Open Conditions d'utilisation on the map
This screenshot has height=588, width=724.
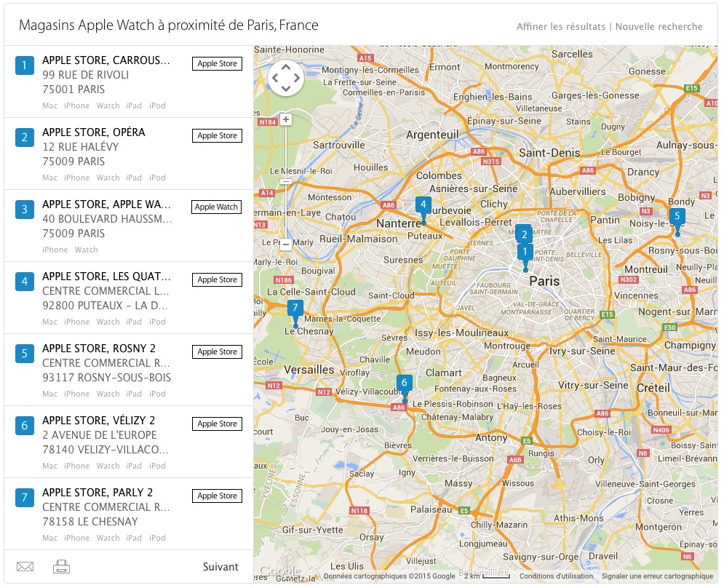tap(556, 576)
